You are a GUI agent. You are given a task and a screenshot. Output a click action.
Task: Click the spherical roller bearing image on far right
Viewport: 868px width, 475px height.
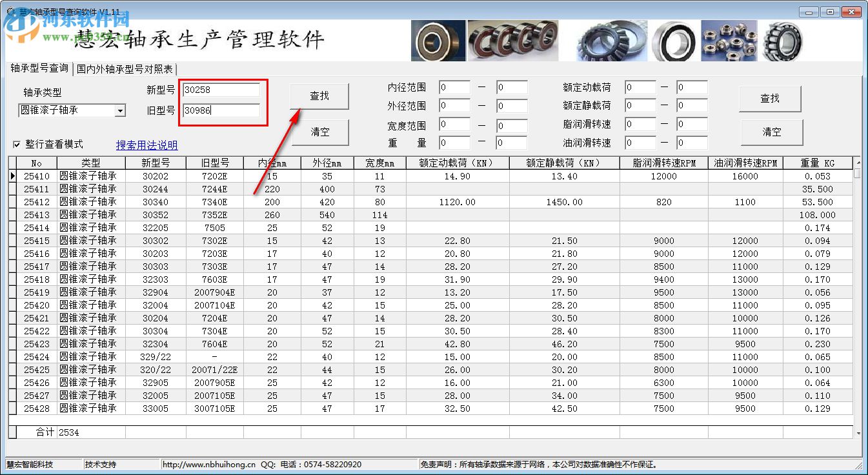[782, 40]
